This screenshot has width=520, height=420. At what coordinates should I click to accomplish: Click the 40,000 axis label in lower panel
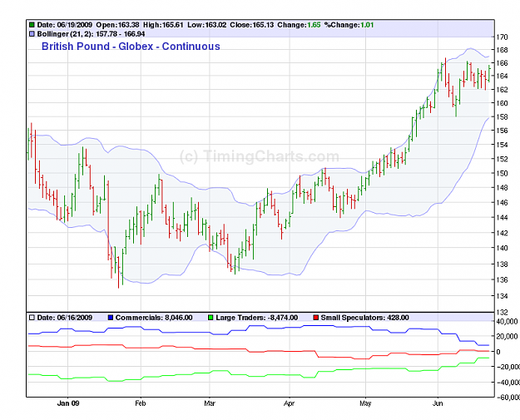[507, 322]
